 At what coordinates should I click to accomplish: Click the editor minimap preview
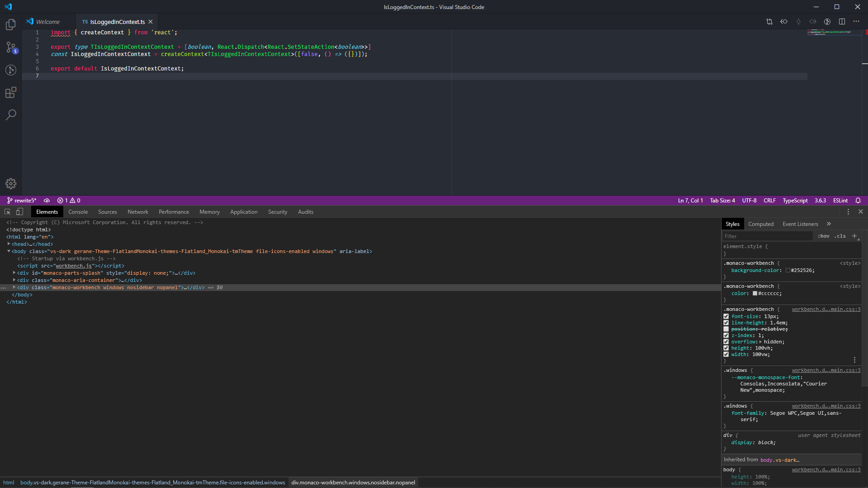point(834,33)
